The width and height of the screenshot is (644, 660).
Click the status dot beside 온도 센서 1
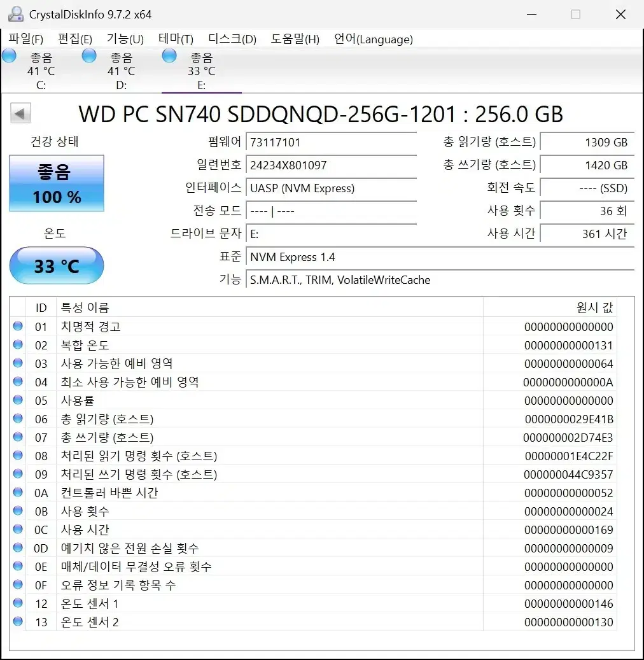(18, 603)
